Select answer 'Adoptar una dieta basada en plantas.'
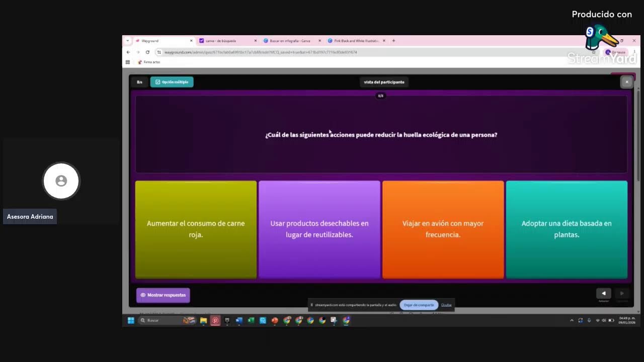Image resolution: width=644 pixels, height=362 pixels. [x=567, y=229]
